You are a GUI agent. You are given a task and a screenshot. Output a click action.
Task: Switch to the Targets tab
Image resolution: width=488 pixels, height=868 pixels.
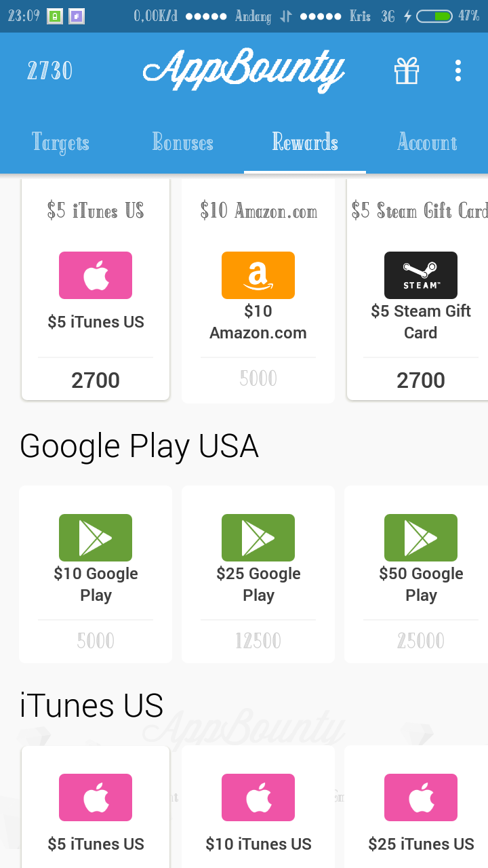pos(60,142)
